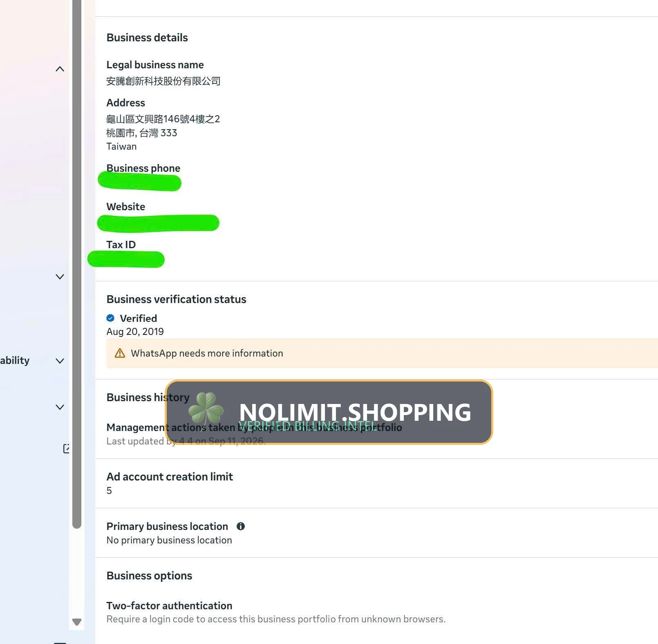Click the ad account limit value 5
658x644 pixels.
(109, 491)
